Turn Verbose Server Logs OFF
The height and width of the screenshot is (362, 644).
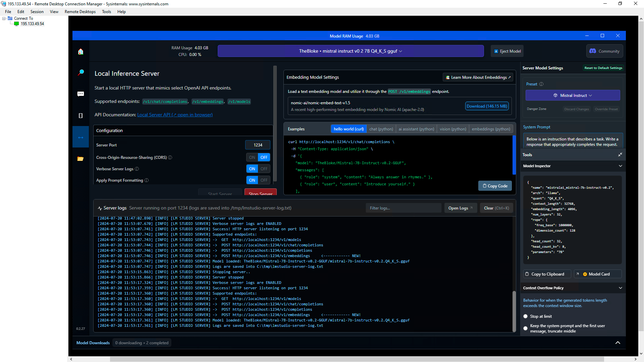264,169
